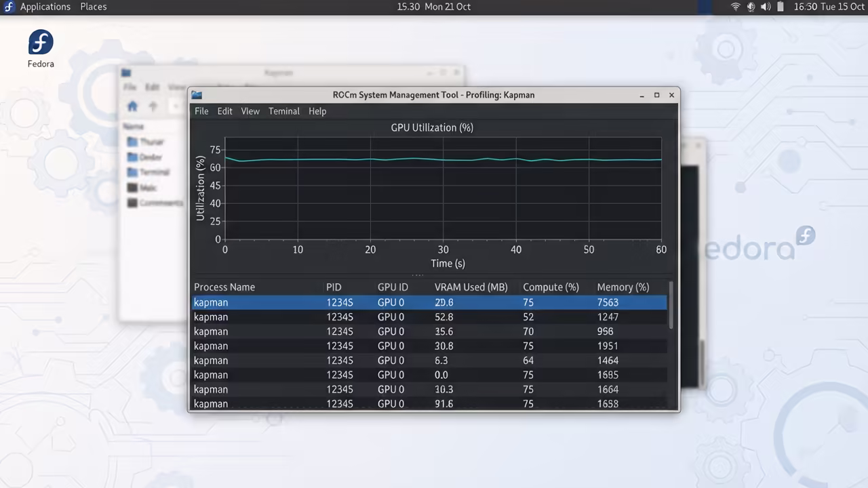The width and height of the screenshot is (868, 488).
Task: Open the right clock showing Tue 15 Oct
Action: tap(829, 7)
